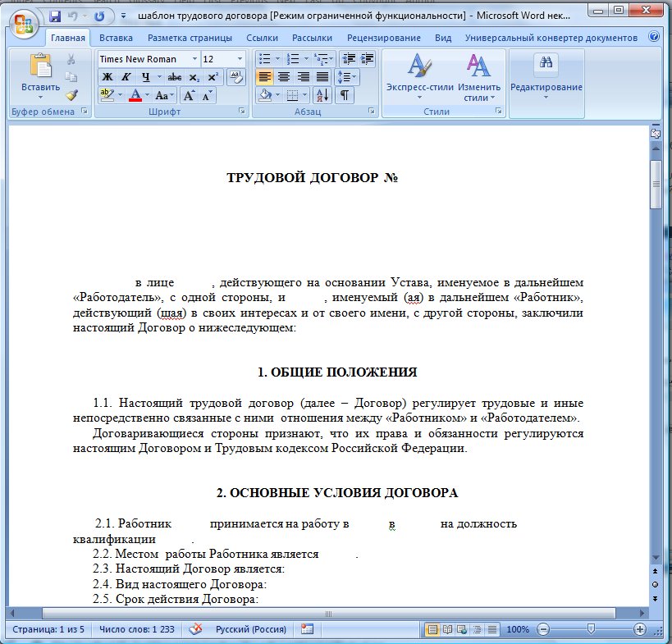The width and height of the screenshot is (672, 644).
Task: Toggle superscript formatting
Action: (213, 77)
